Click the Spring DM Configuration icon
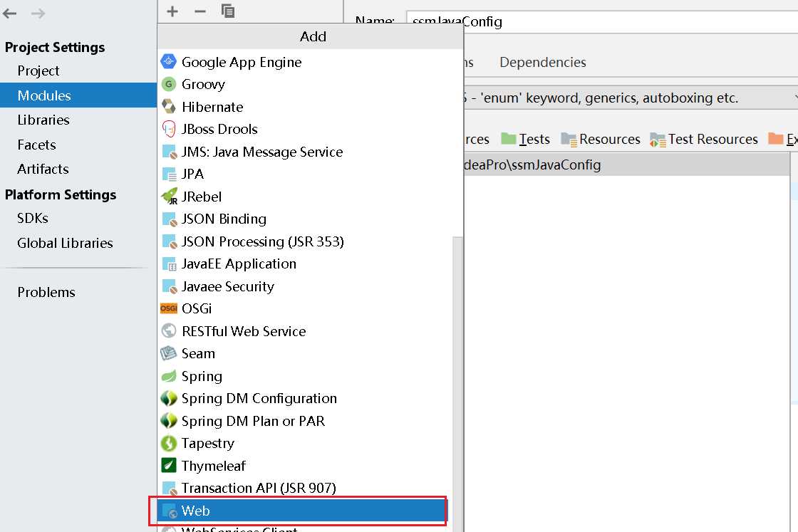798x532 pixels. [x=168, y=398]
